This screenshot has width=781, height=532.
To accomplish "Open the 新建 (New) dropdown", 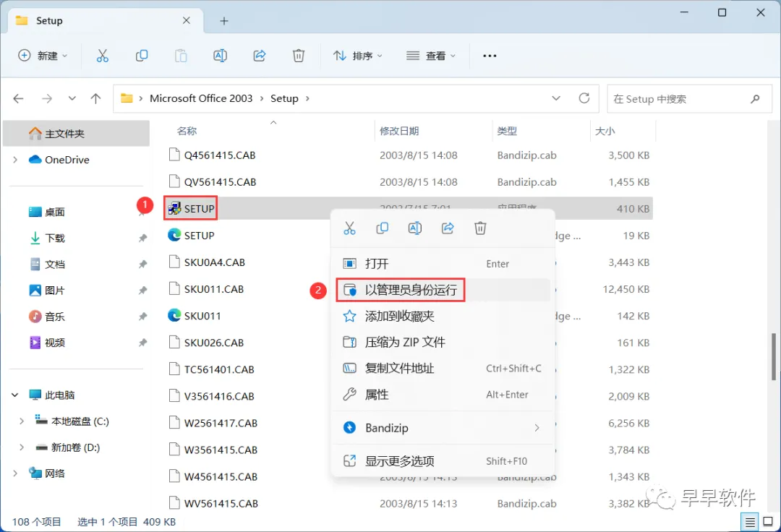I will click(43, 56).
